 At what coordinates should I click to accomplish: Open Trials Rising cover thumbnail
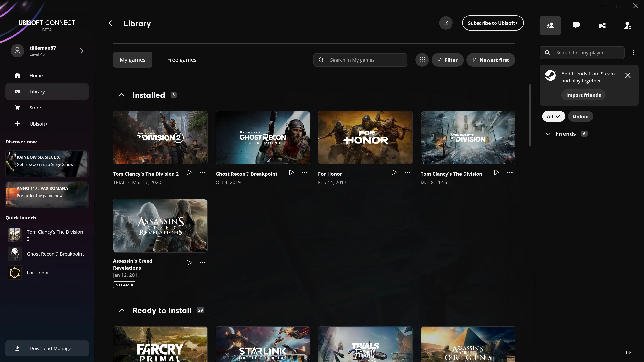point(365,344)
